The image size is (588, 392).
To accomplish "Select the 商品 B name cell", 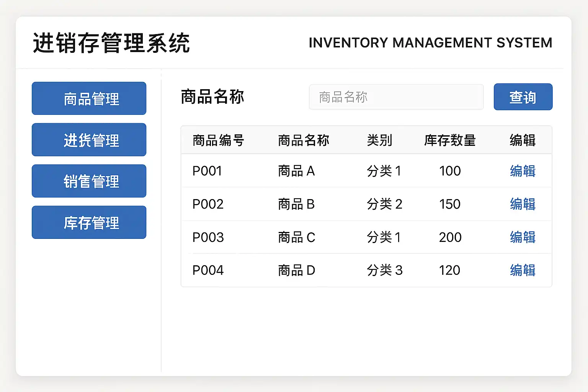I will [x=296, y=204].
